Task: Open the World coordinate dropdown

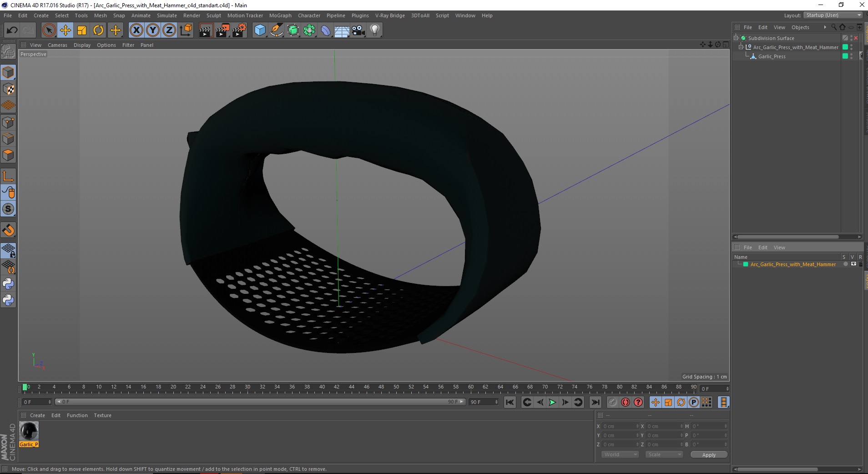Action: 620,454
